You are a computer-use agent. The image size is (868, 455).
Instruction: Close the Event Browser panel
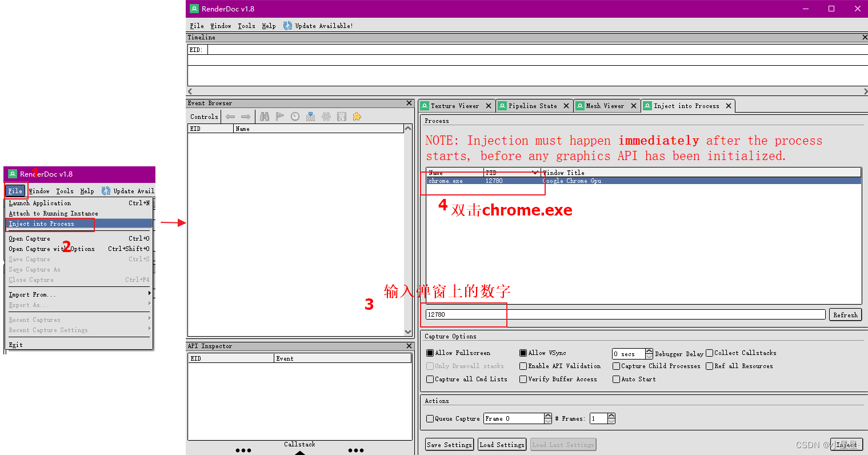pos(409,103)
